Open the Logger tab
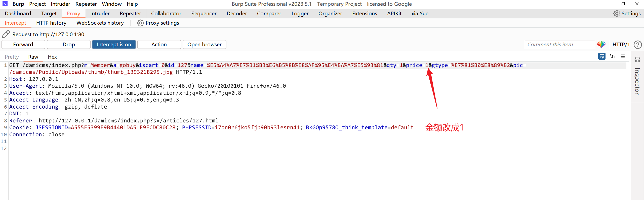The width and height of the screenshot is (644, 200). pyautogui.click(x=300, y=14)
